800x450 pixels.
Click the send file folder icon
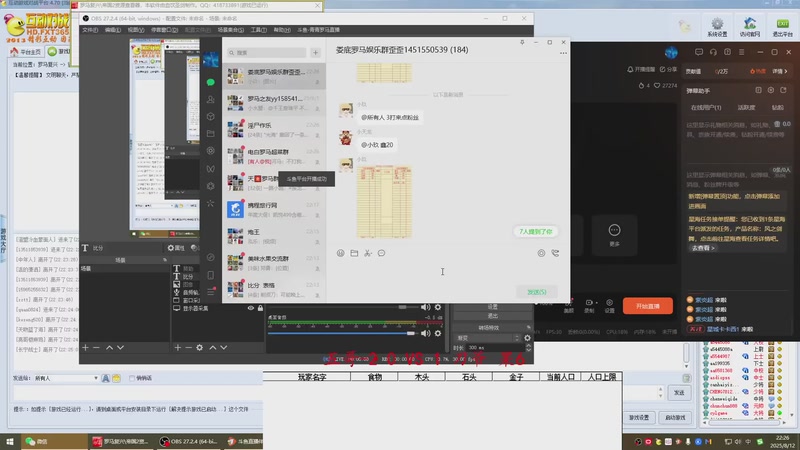coord(354,253)
